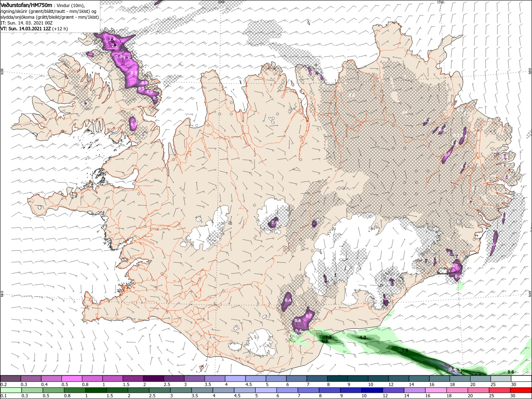Pick the pale green 0.1 swatch in rain legend
Screen dimensions: 532x399
click(11, 390)
